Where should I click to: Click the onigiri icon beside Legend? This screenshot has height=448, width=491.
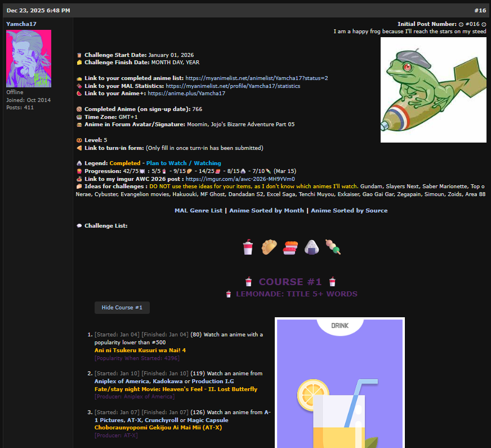pos(79,163)
